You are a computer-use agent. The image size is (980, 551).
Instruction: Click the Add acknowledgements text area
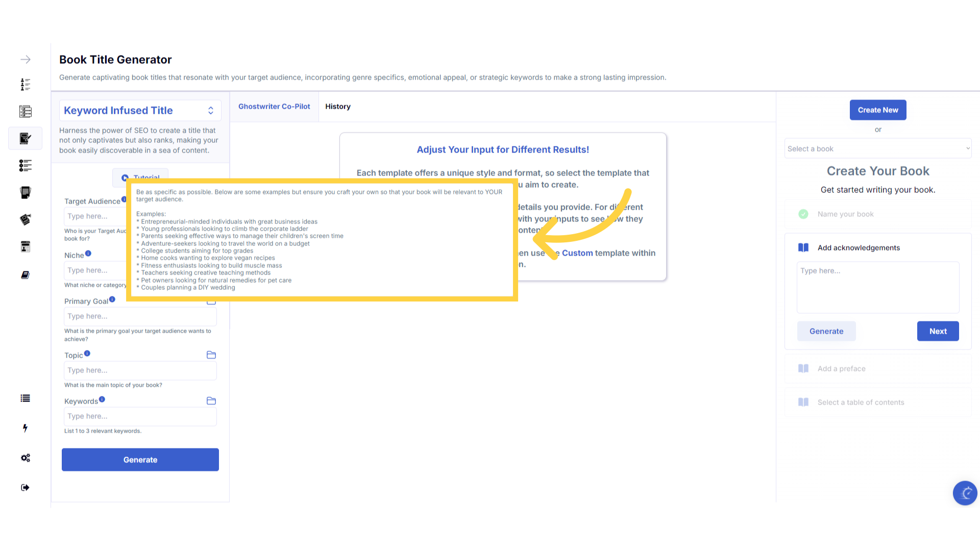(x=878, y=287)
